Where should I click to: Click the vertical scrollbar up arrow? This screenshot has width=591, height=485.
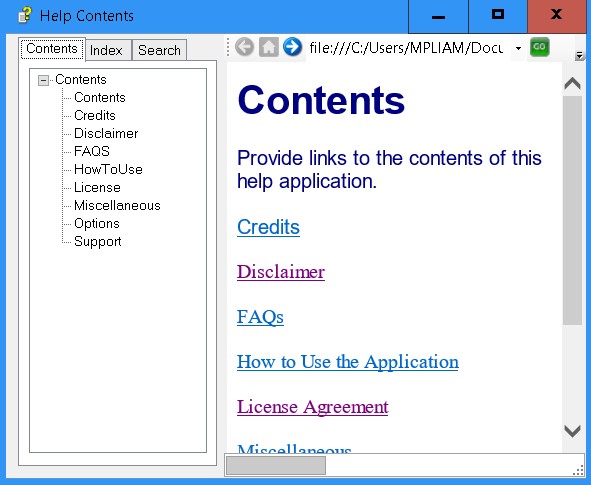click(572, 83)
